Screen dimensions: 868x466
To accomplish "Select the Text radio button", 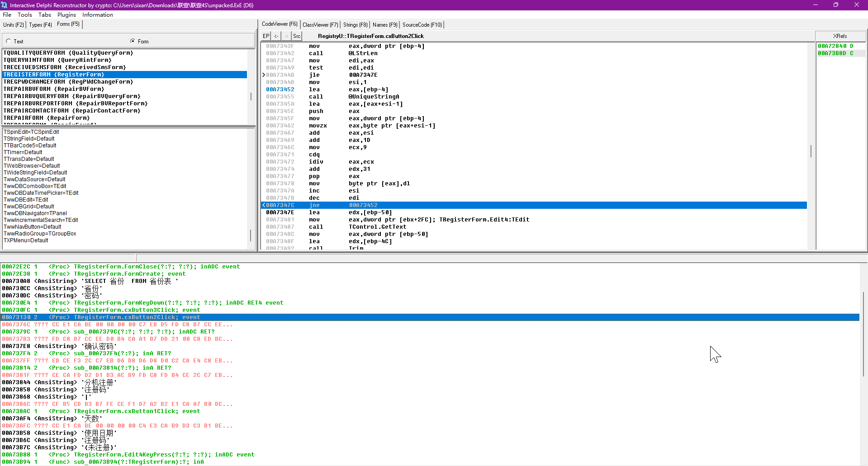I will click(9, 41).
